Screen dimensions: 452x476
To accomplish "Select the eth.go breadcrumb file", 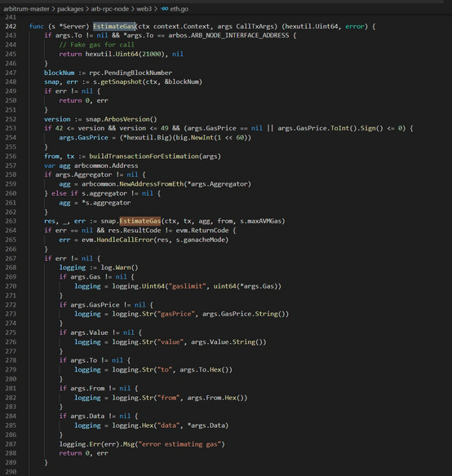I will [x=179, y=9].
